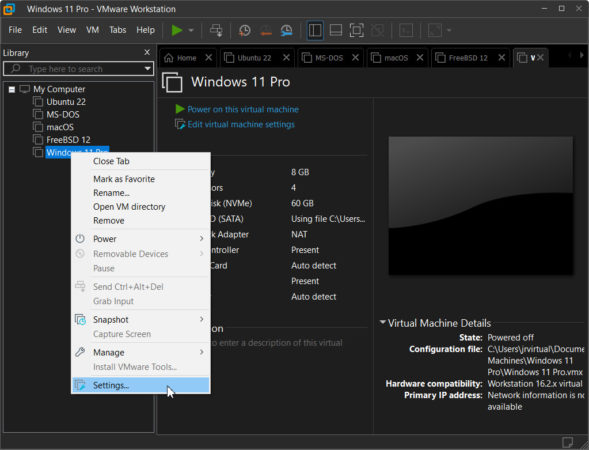Open Snapshot Manager from the toolbar

click(287, 30)
